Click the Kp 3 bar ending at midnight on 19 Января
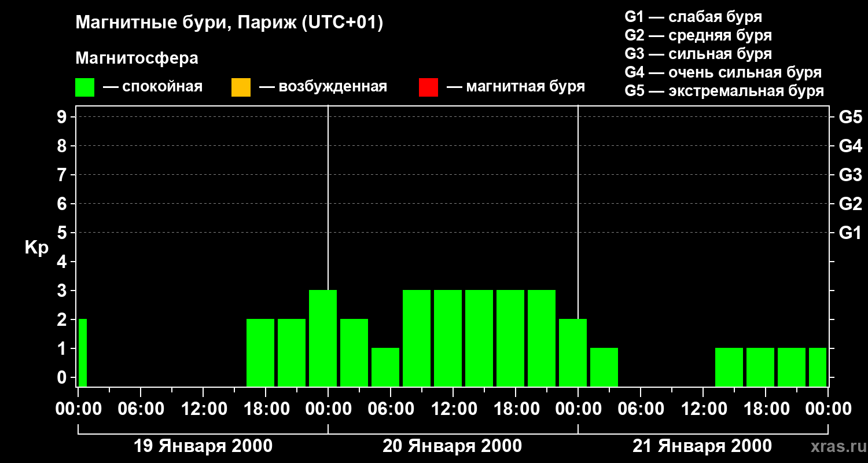This screenshot has width=868, height=463. click(x=323, y=338)
